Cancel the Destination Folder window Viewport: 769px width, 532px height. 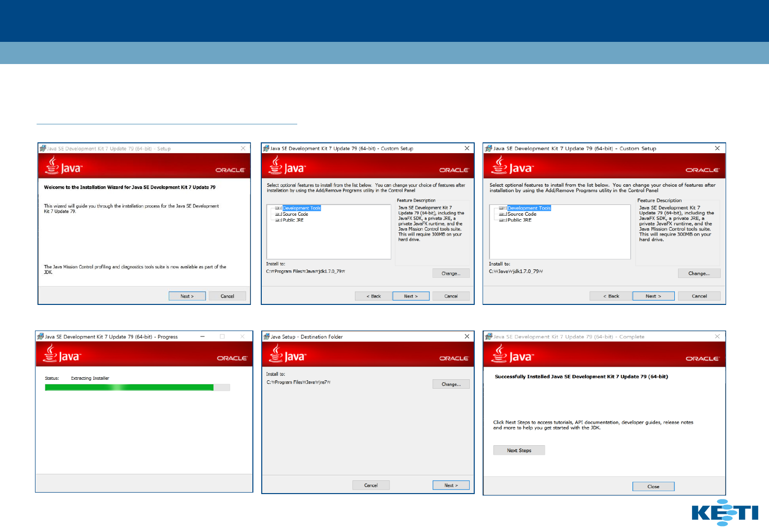pyautogui.click(x=371, y=485)
